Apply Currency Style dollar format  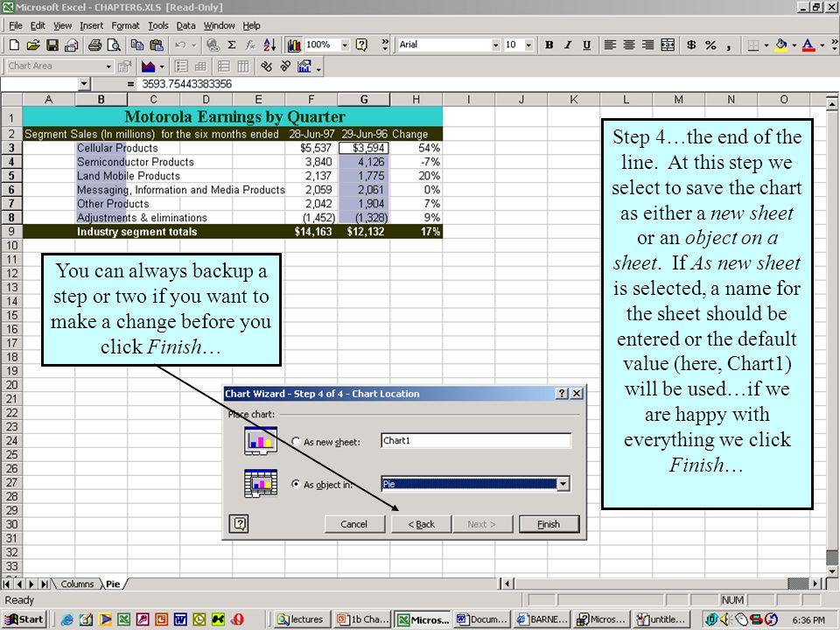pos(691,45)
